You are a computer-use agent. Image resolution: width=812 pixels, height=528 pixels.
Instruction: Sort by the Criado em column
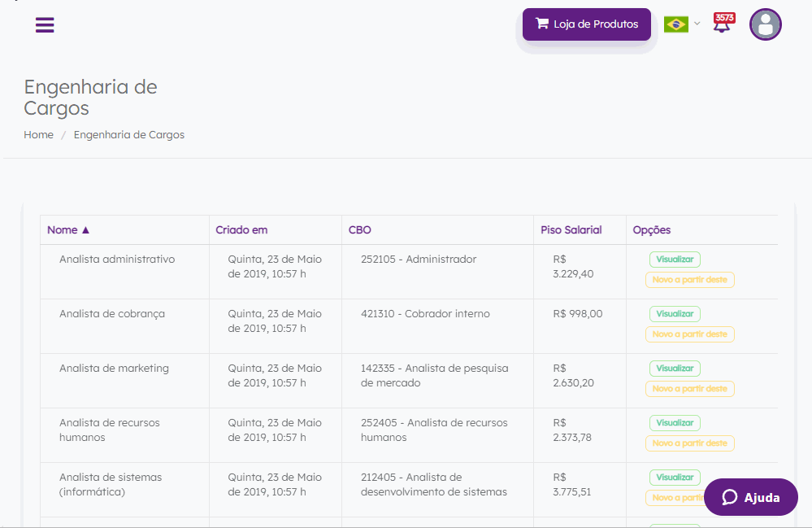[275, 230]
